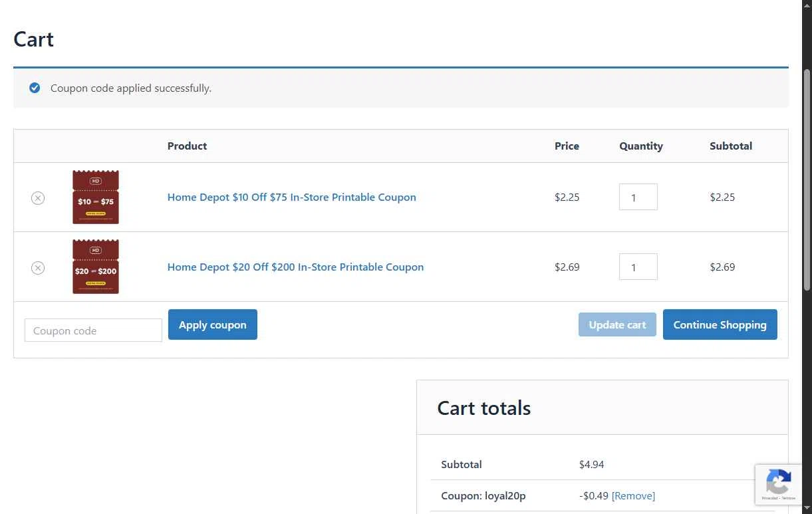Click the 'Subtotal' column header

pyautogui.click(x=731, y=146)
